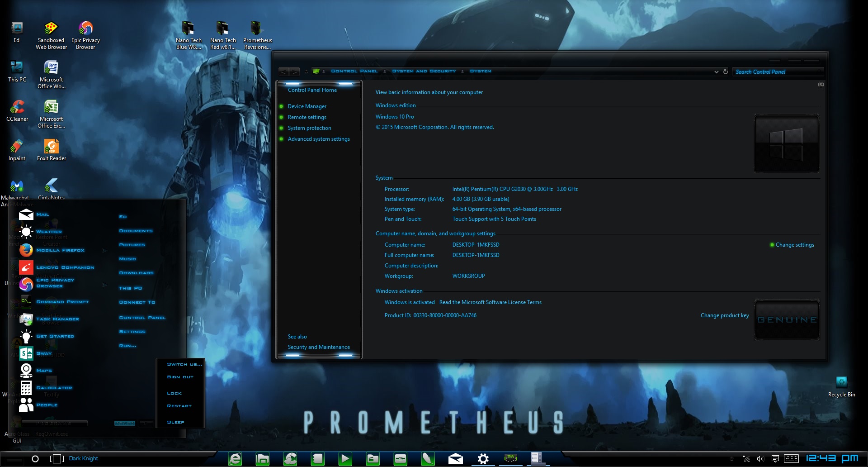Click the Power button in Start menu

pos(124,423)
